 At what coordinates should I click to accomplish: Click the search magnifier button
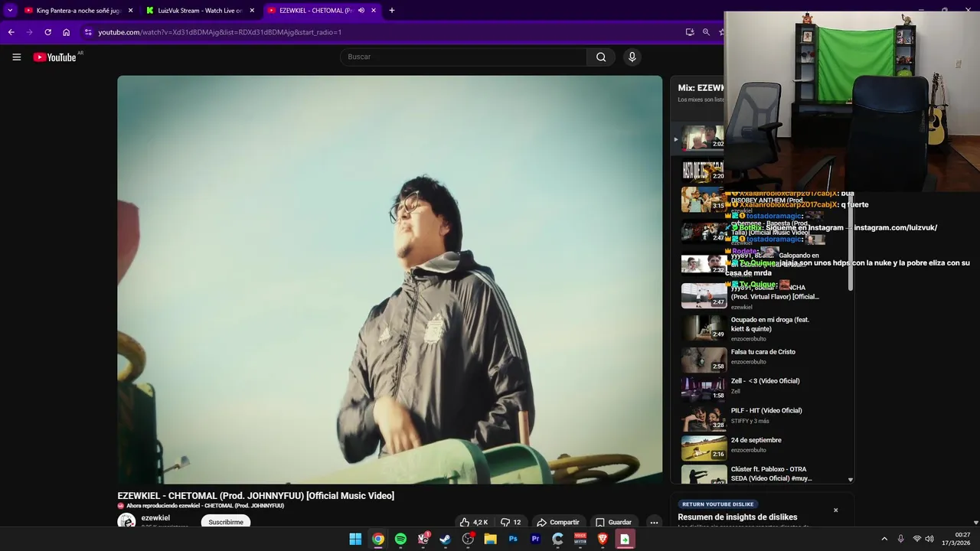pyautogui.click(x=601, y=57)
